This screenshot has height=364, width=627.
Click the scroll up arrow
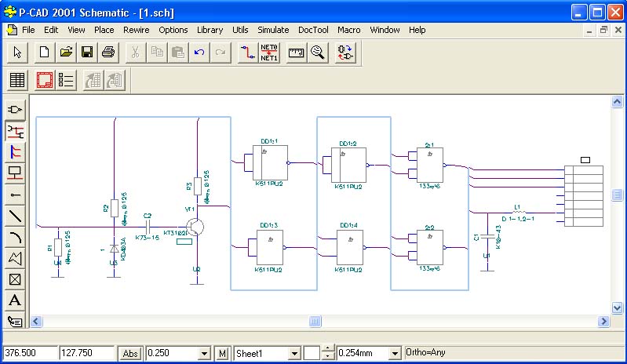tap(617, 102)
